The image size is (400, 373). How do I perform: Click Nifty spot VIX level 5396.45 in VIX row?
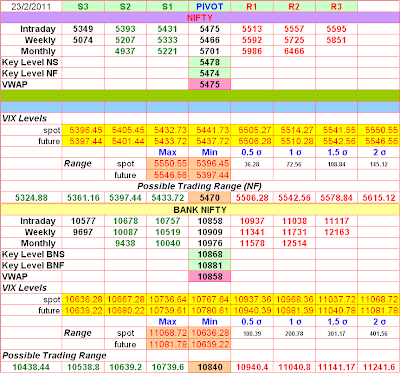[x=83, y=130]
